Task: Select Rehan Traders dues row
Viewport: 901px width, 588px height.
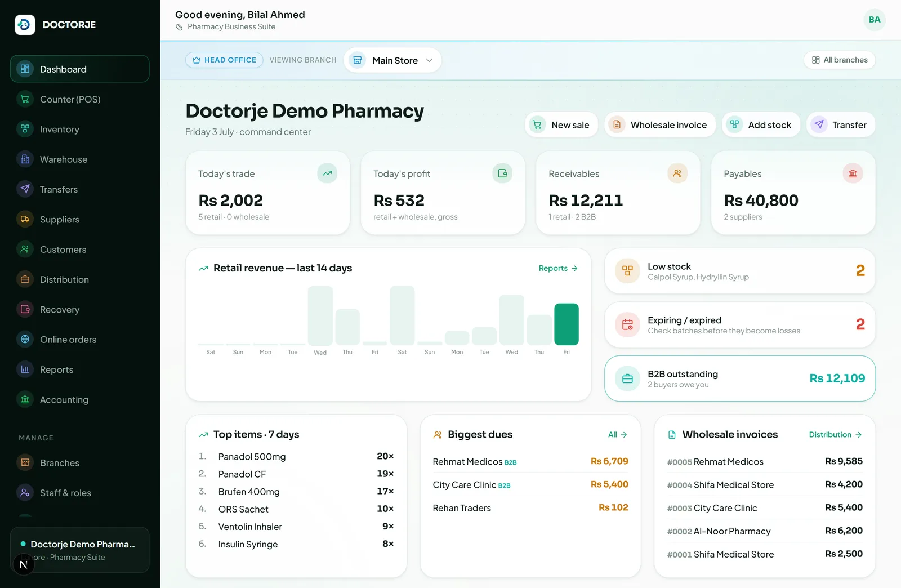Action: pos(530,507)
